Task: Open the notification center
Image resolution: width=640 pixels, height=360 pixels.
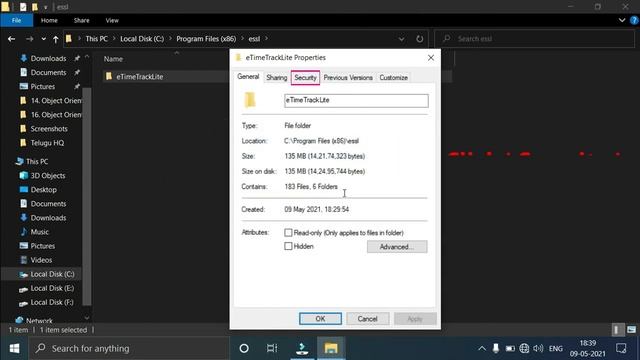Action: 621,349
